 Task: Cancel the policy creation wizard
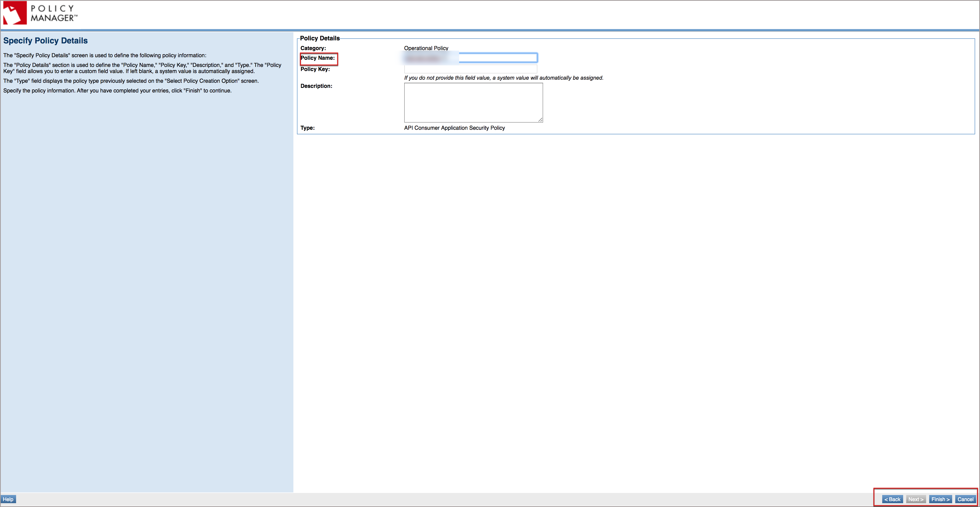[x=965, y=499]
